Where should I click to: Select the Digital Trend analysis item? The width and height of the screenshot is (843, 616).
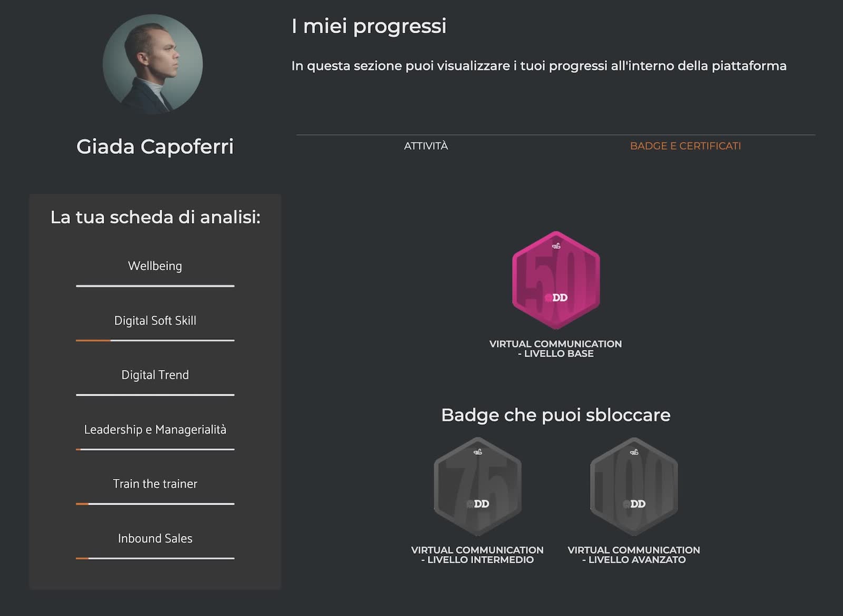click(x=154, y=375)
